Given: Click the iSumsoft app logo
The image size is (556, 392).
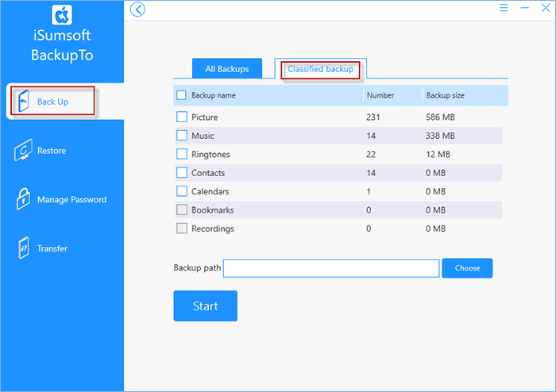Looking at the screenshot, I should [x=62, y=16].
